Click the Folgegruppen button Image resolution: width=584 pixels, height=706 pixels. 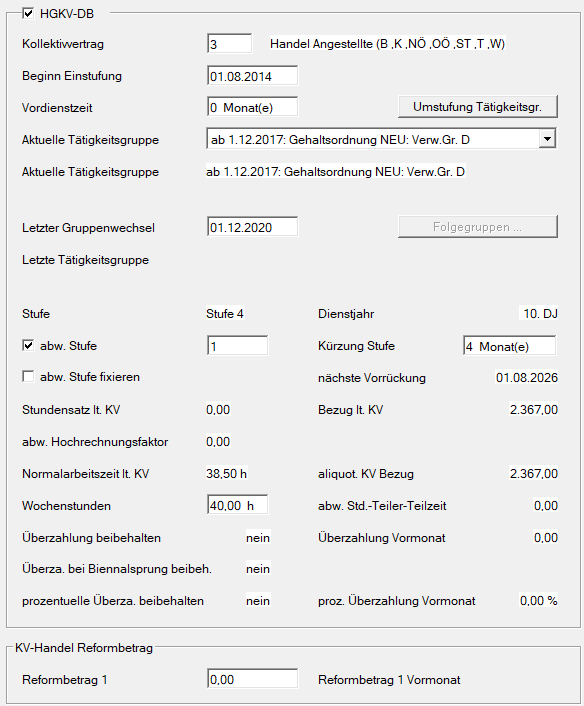coord(478,226)
